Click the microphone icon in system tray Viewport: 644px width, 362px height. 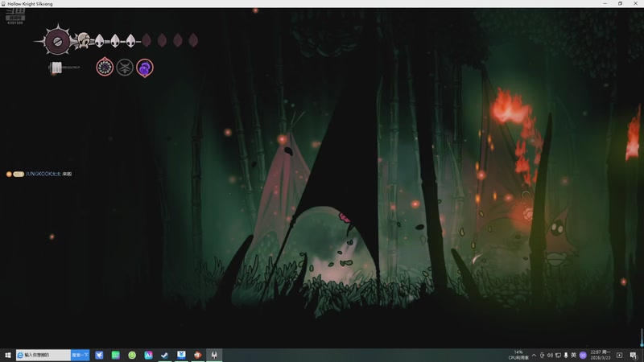pos(566,356)
